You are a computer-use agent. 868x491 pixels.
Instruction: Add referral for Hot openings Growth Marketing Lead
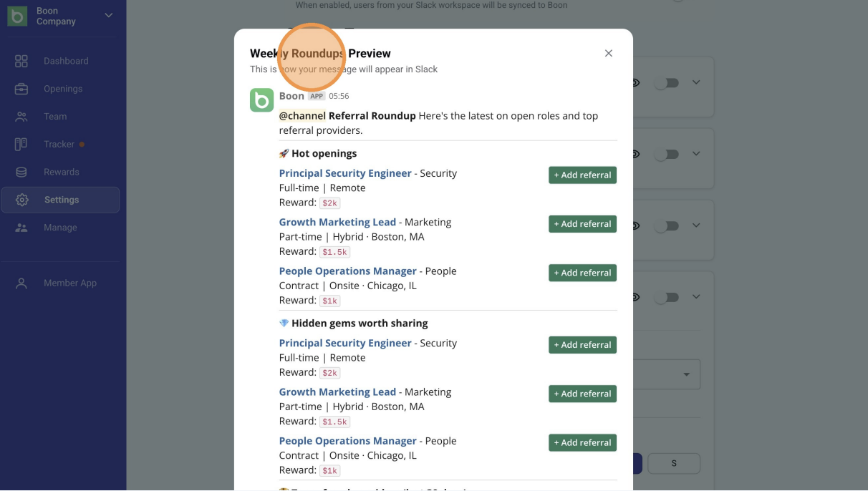pyautogui.click(x=583, y=224)
